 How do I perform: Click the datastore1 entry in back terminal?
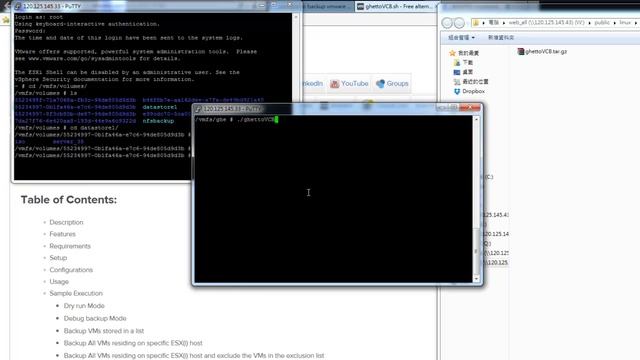click(x=160, y=107)
